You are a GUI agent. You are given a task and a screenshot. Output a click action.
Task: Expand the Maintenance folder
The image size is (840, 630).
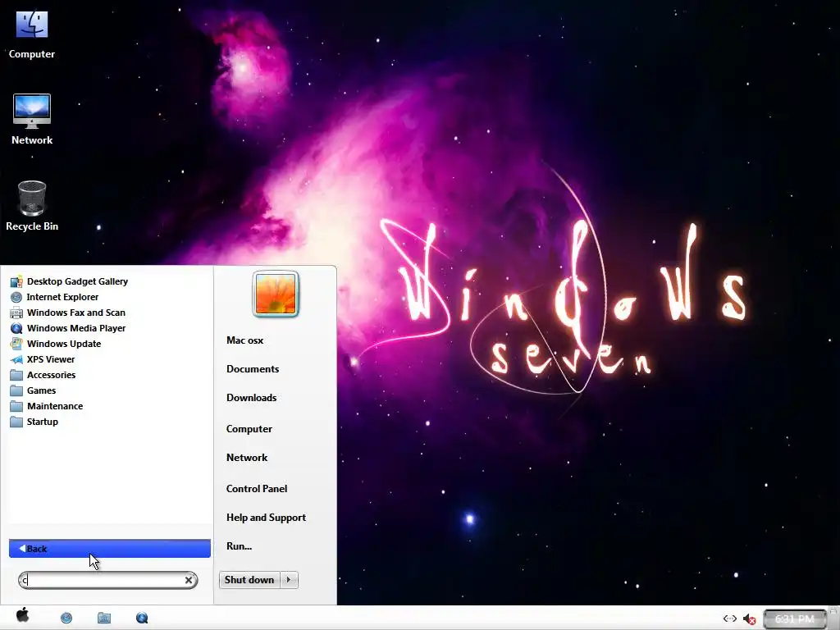click(55, 406)
